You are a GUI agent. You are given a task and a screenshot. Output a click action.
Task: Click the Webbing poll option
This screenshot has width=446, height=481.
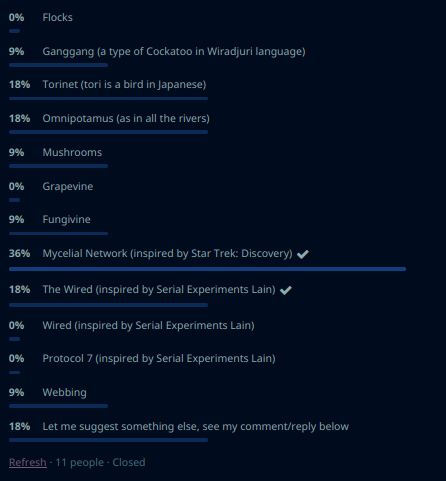pos(64,392)
